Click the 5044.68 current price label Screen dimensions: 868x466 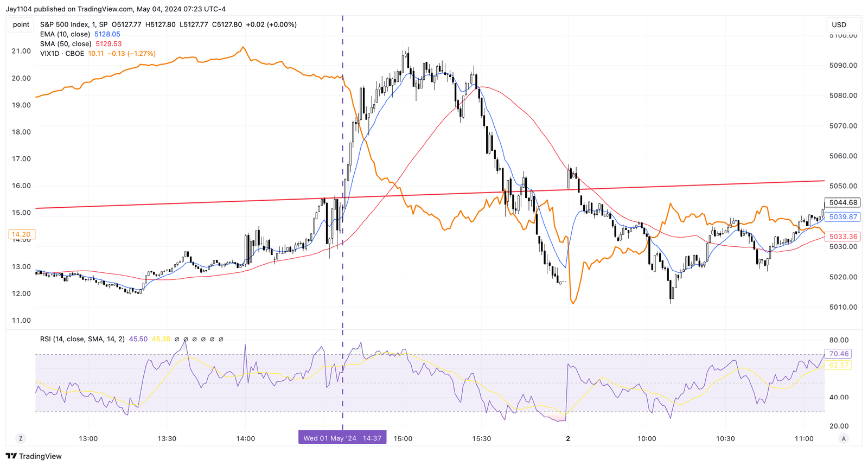[x=843, y=203]
